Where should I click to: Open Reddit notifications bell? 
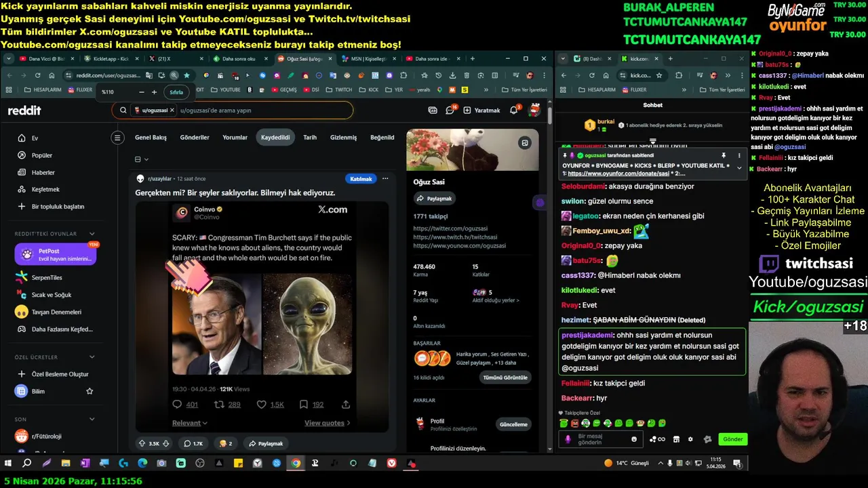coord(515,110)
